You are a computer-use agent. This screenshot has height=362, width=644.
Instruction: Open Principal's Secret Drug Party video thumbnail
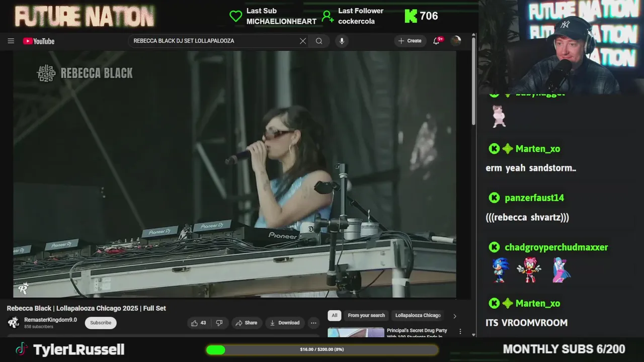tap(356, 333)
